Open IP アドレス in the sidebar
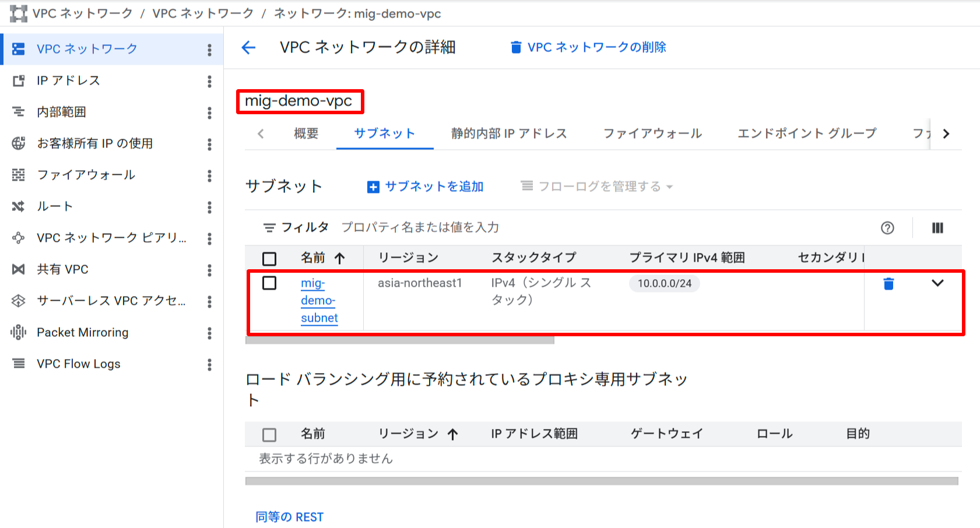Viewport: 980px width, 528px height. click(68, 80)
